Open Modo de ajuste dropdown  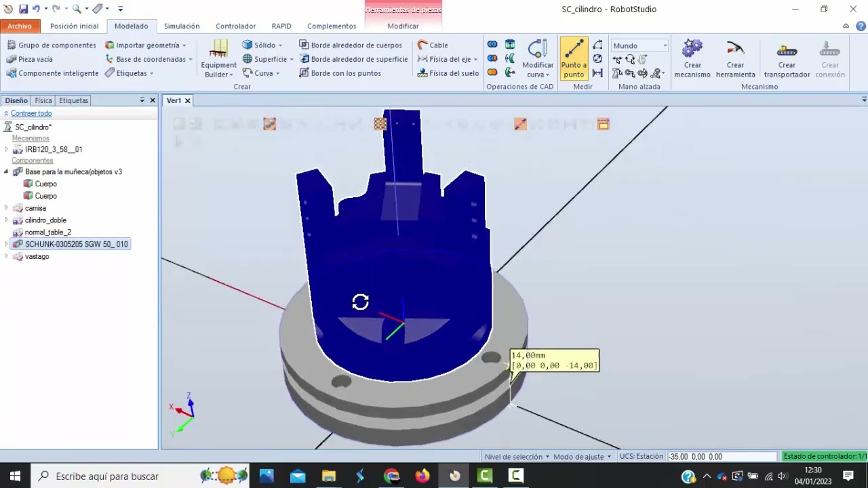click(582, 457)
